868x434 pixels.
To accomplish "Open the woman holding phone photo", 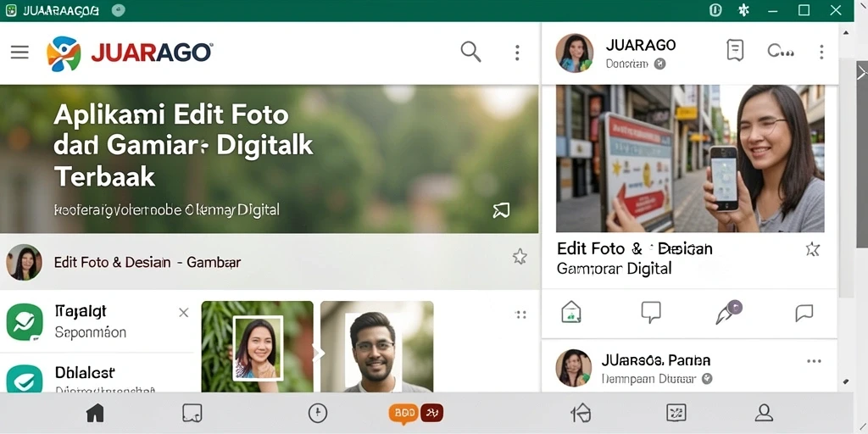I will pos(690,159).
